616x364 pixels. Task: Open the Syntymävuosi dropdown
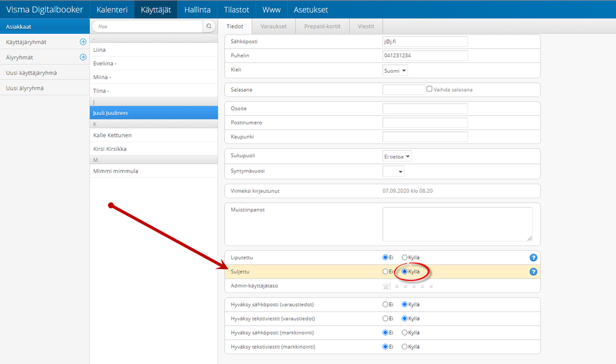393,171
